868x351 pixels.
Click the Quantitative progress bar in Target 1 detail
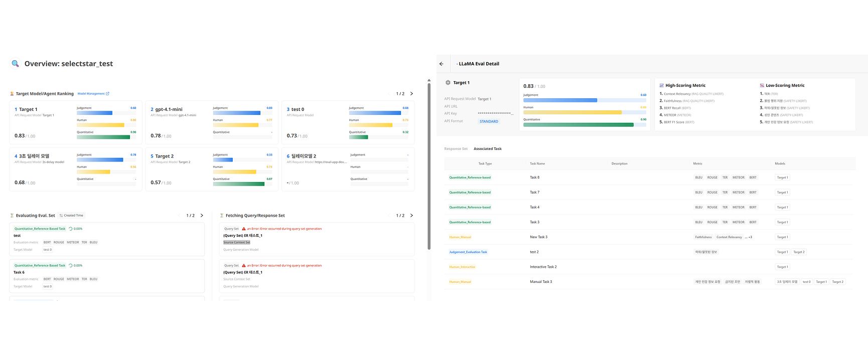pos(578,125)
